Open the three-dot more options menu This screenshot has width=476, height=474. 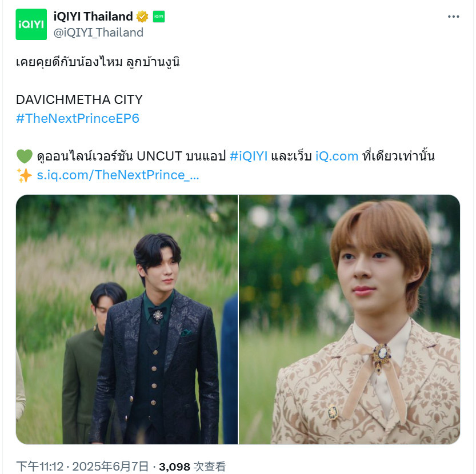[x=453, y=17]
